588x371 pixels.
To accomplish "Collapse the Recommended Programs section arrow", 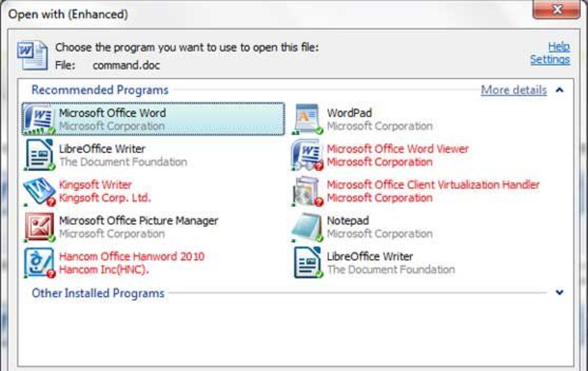I will pos(560,90).
